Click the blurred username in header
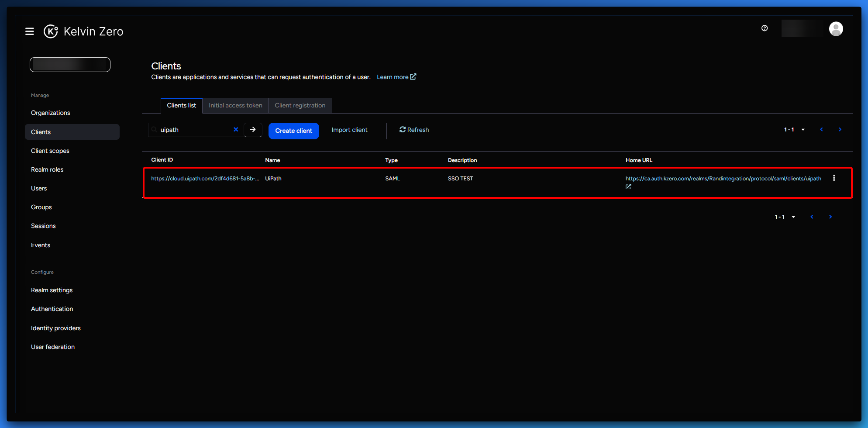Viewport: 868px width, 428px height. (803, 29)
